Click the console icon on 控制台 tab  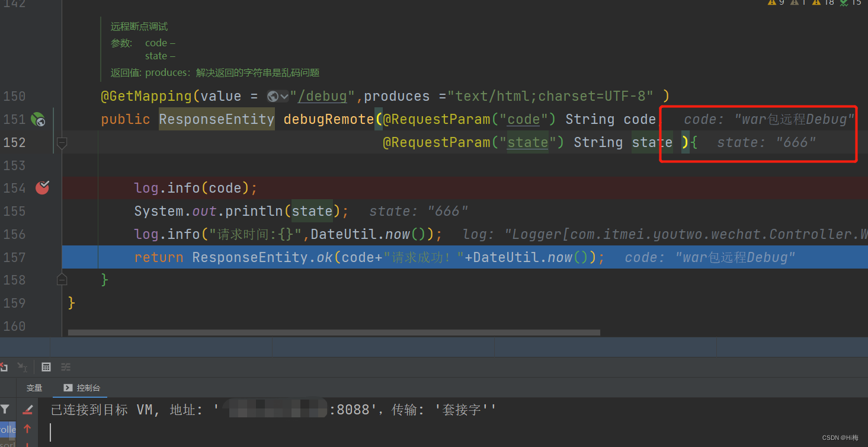point(68,388)
